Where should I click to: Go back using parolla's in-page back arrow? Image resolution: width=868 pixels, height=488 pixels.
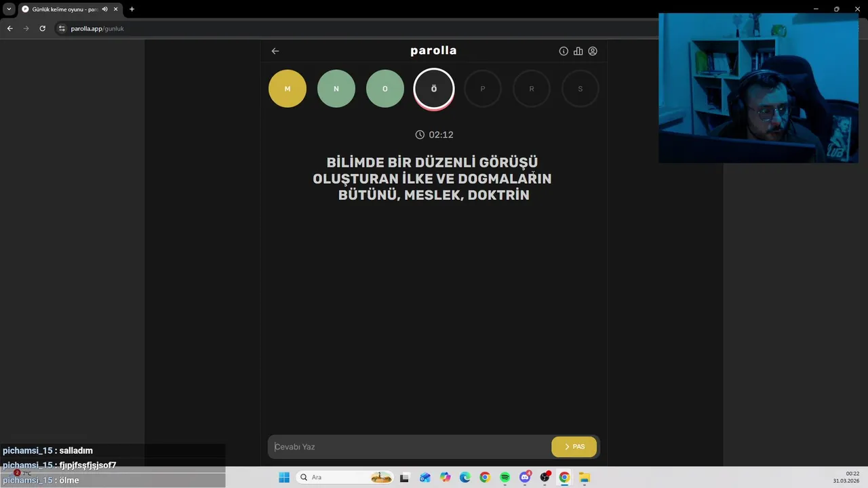[275, 51]
